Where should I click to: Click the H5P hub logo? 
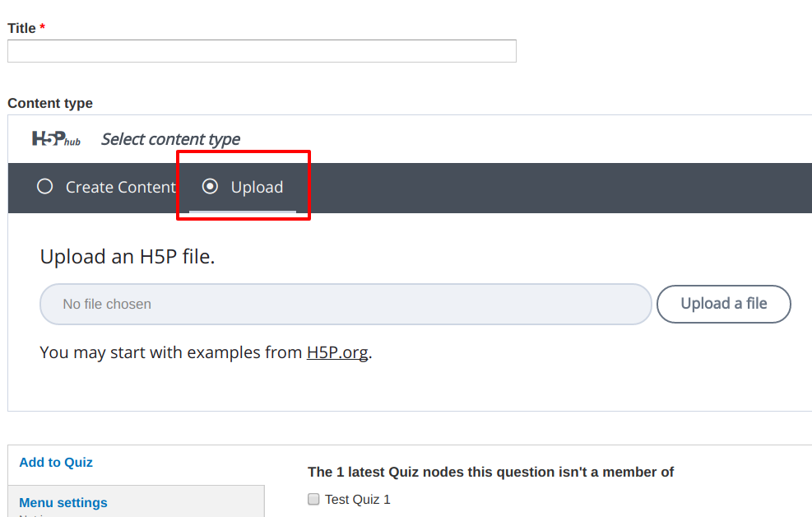click(56, 139)
